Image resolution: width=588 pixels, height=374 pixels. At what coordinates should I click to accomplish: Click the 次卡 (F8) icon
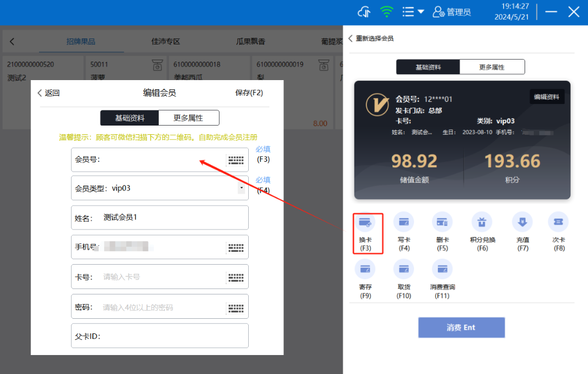[558, 222]
